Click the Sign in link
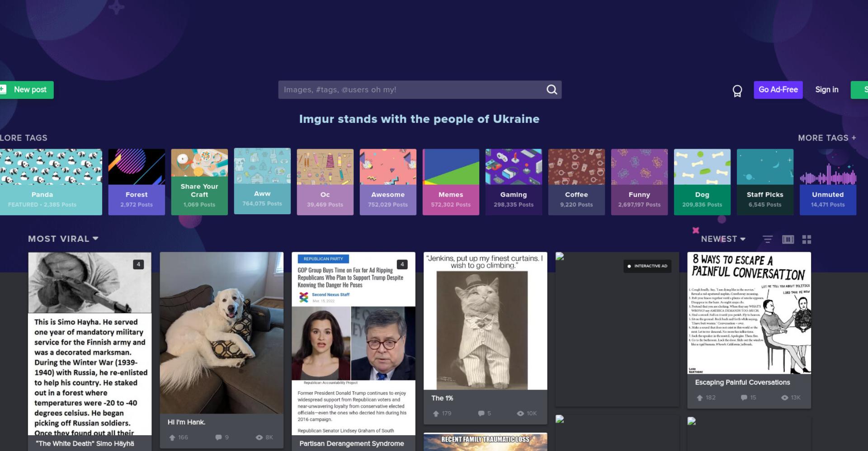Image resolution: width=868 pixels, height=451 pixels. point(826,89)
